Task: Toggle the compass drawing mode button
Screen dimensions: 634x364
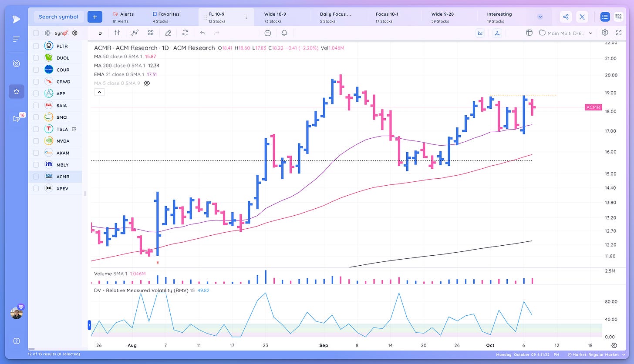Action: point(498,33)
